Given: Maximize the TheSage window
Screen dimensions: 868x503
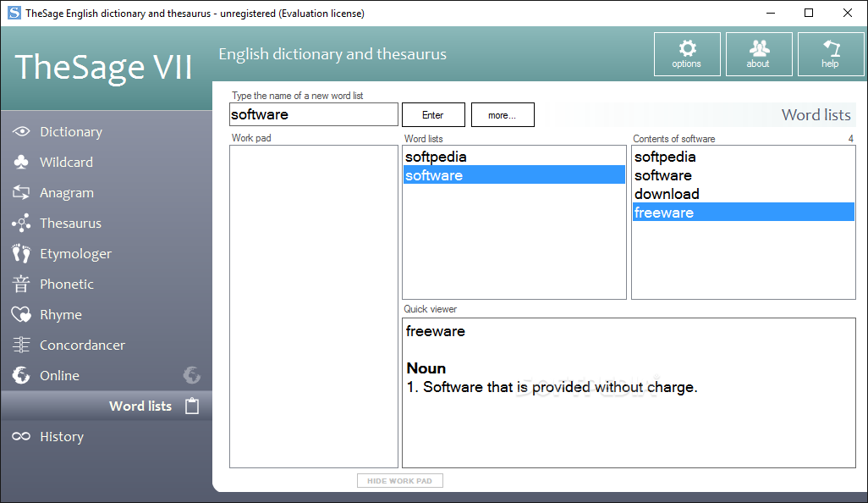Looking at the screenshot, I should [809, 13].
